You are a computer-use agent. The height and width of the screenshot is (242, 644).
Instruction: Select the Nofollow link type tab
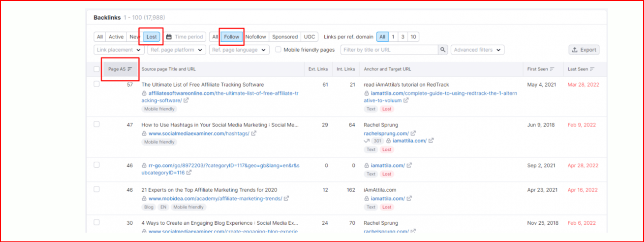[x=255, y=37]
